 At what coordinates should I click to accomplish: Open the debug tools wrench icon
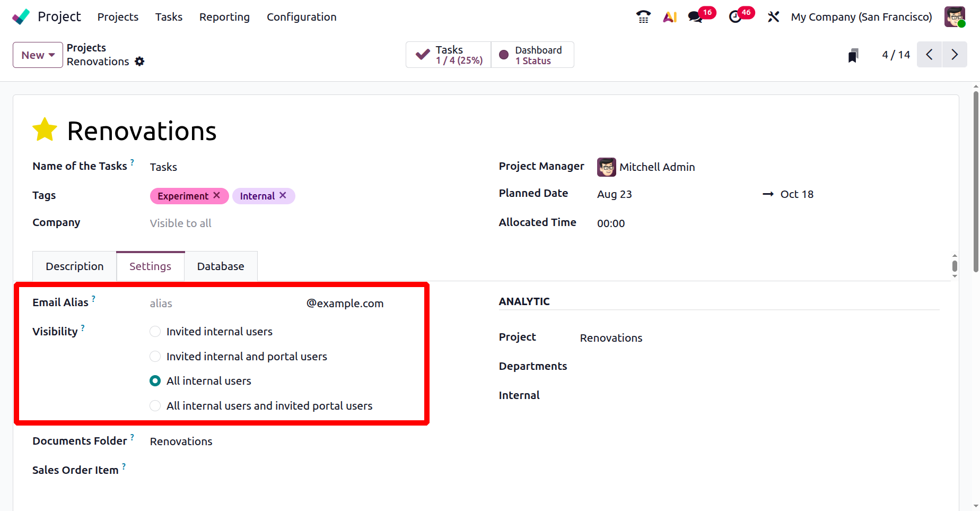click(x=773, y=17)
